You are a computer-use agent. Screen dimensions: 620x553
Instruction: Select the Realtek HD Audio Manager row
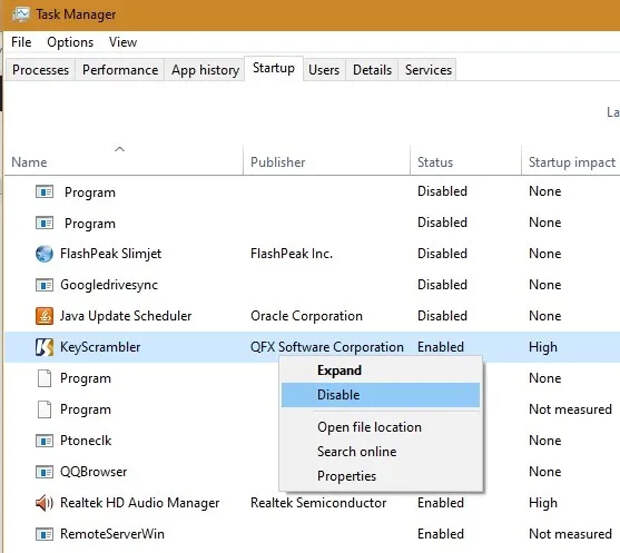coord(312,503)
